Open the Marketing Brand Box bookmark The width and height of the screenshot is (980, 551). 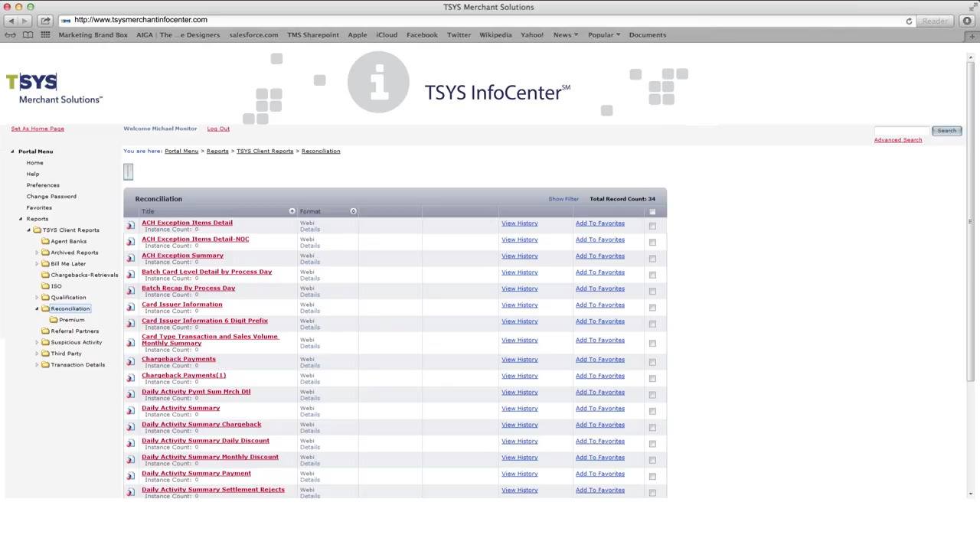93,34
